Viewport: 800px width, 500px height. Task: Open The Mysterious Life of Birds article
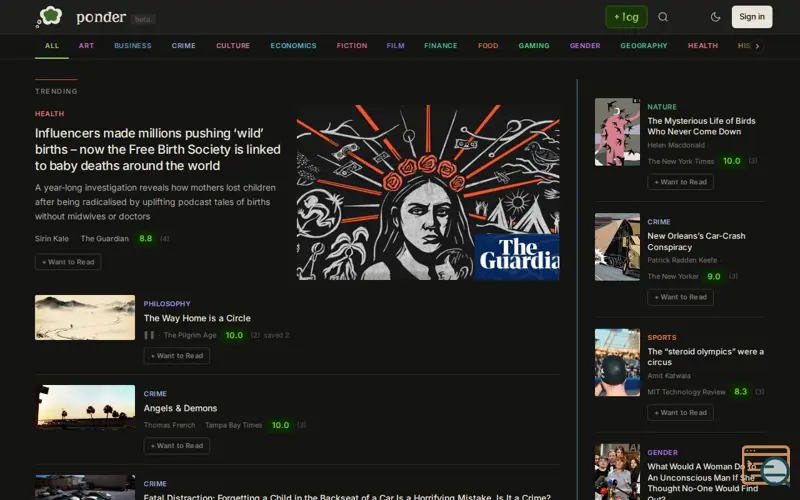click(x=702, y=126)
